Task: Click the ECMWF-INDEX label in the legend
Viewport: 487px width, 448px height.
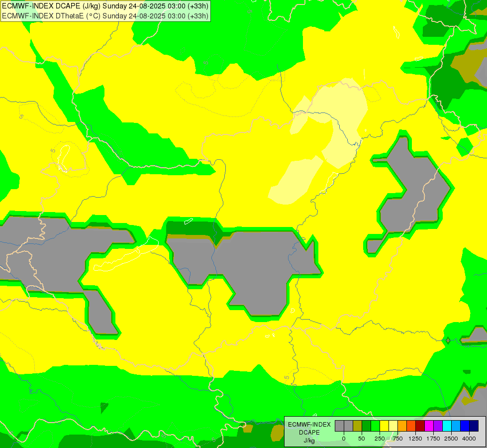Action: pos(309,425)
